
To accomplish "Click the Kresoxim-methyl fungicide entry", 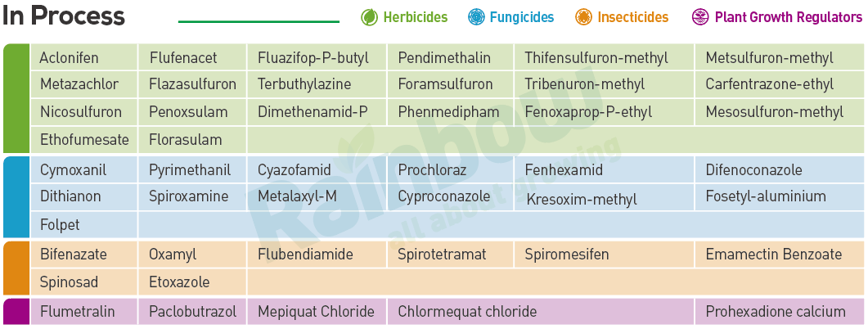I will (581, 200).
